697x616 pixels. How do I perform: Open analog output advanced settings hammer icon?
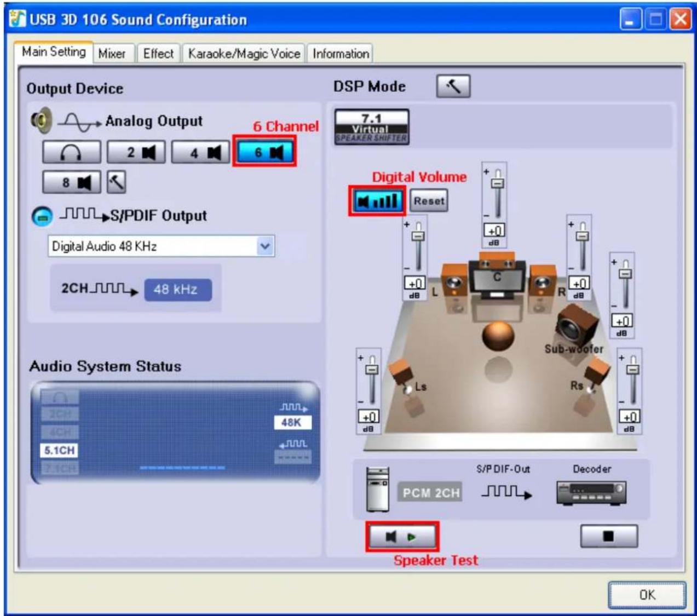(x=116, y=182)
